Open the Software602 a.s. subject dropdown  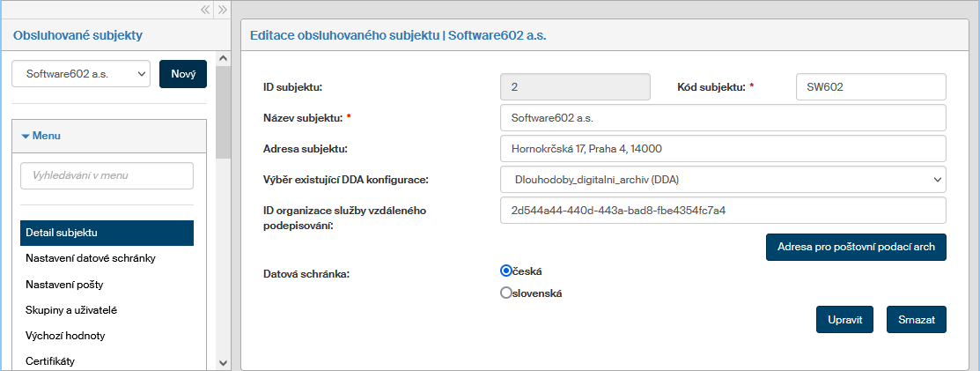81,74
